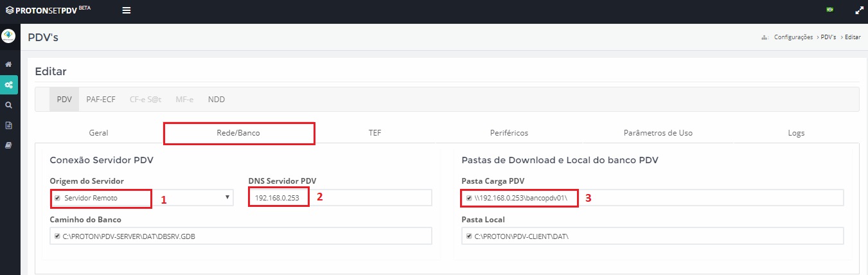Select the settings gears sidebar icon
Screen dimensions: 868x275
[x=9, y=85]
